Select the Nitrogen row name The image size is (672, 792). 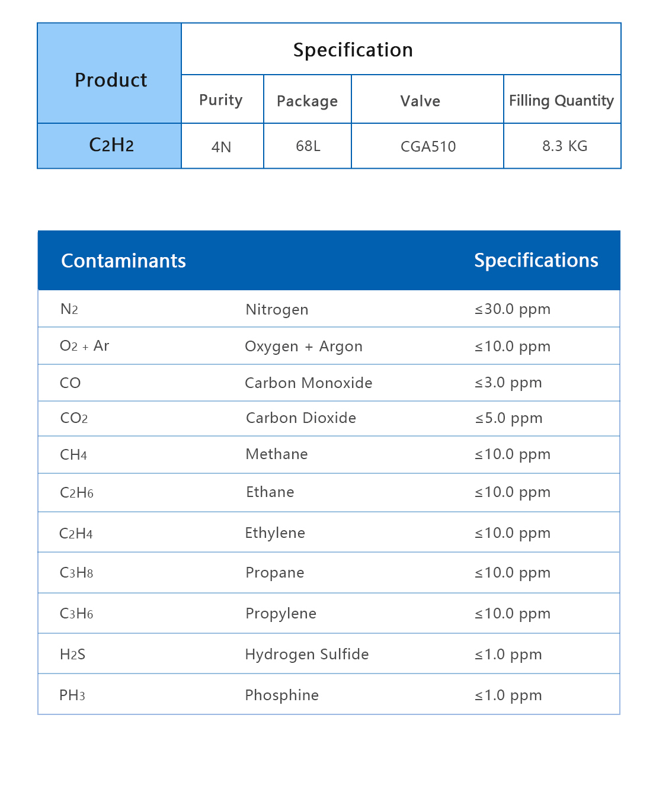[x=277, y=310]
